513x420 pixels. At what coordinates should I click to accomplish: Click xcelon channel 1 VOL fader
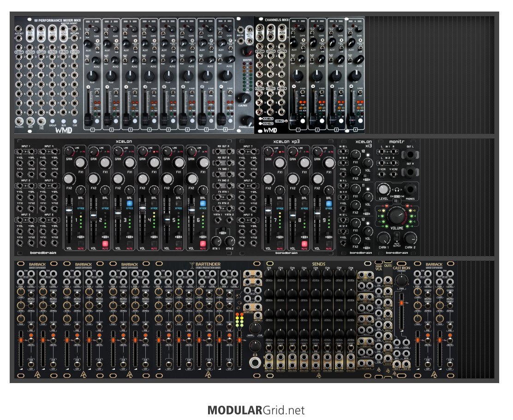69,211
